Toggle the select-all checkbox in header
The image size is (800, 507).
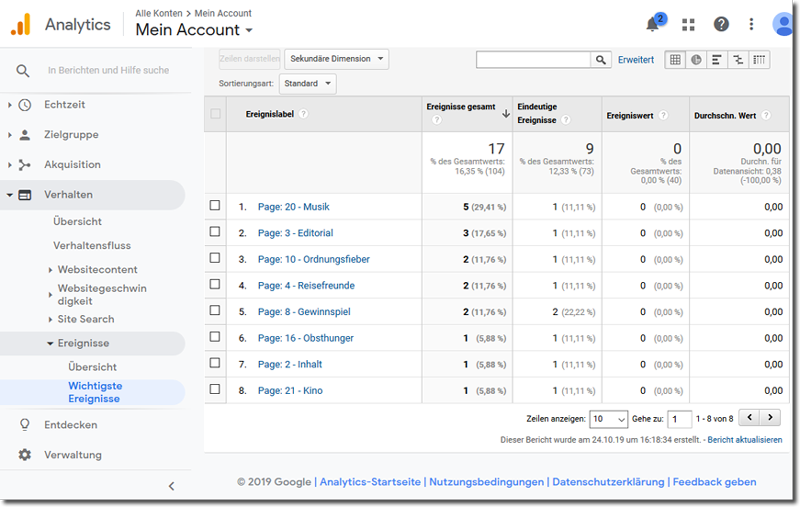[x=215, y=114]
